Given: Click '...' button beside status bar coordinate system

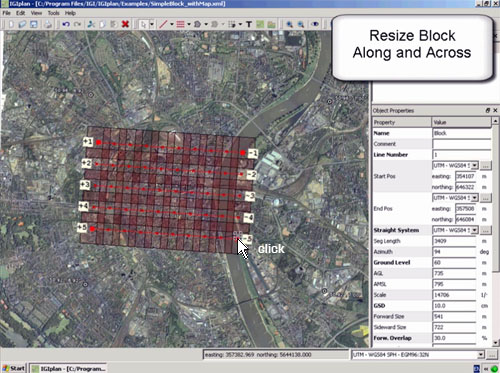Looking at the screenshot, I should point(492,355).
